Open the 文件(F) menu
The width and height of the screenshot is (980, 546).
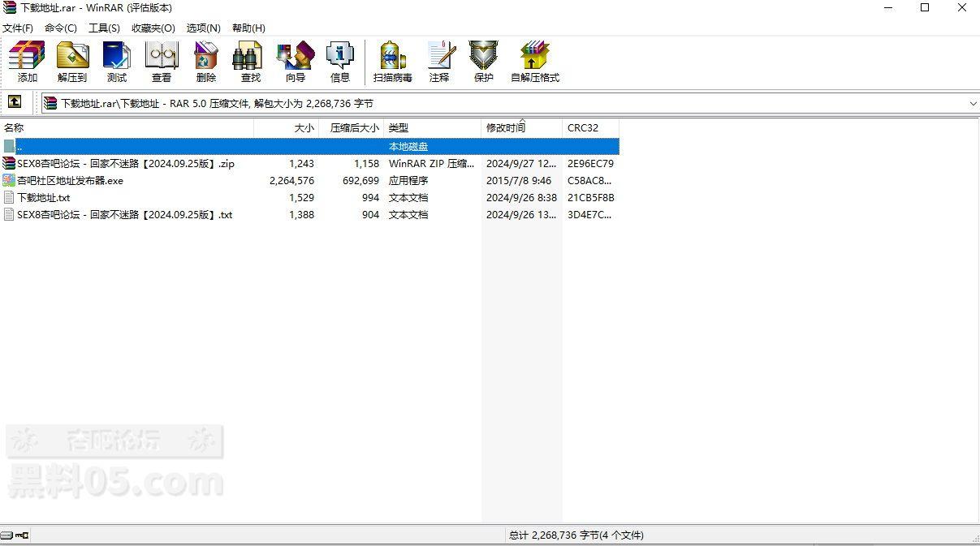click(x=18, y=28)
